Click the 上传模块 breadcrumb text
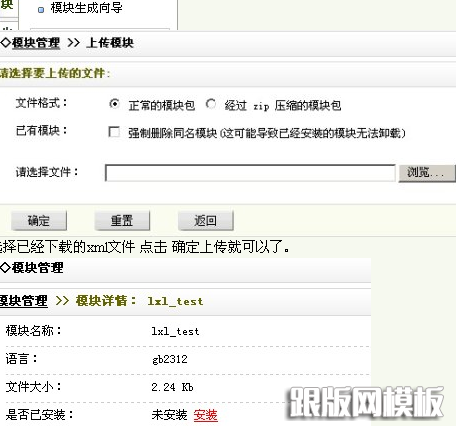This screenshot has height=426, width=456. tap(110, 43)
